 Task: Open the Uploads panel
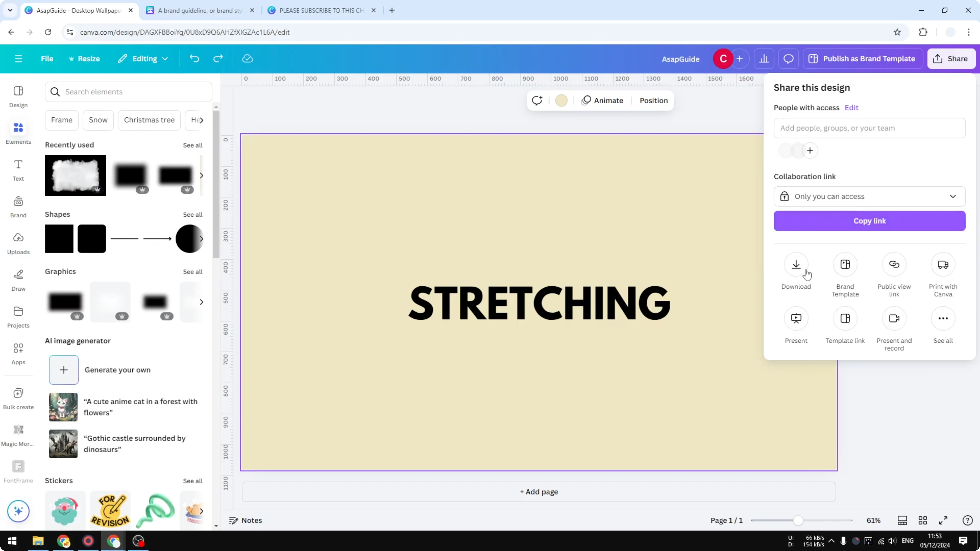[x=18, y=243]
